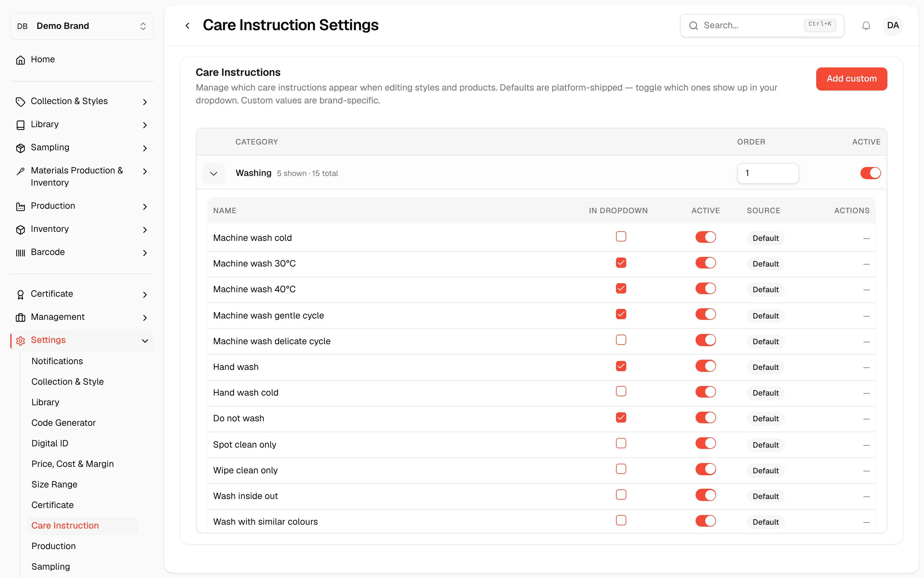Screen dimensions: 924x578
Task: Expand the Production submenu arrow
Action: point(145,206)
